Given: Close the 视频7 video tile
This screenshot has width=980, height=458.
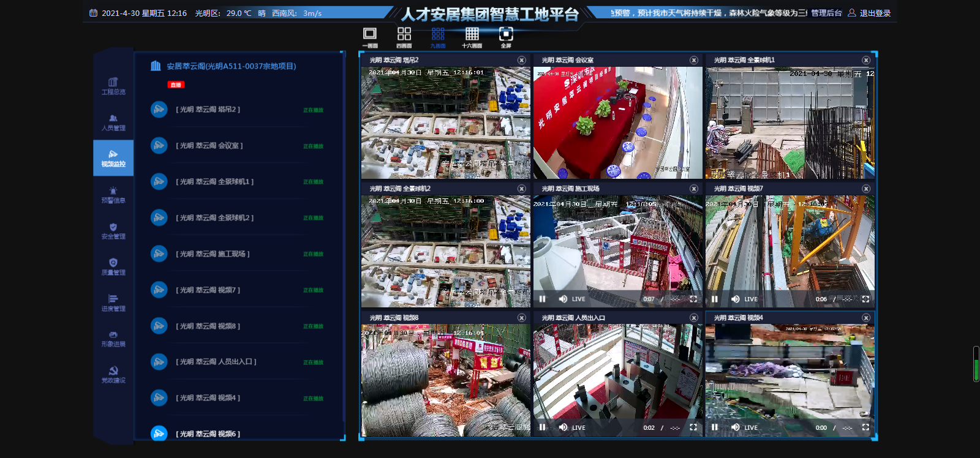Looking at the screenshot, I should click(866, 189).
